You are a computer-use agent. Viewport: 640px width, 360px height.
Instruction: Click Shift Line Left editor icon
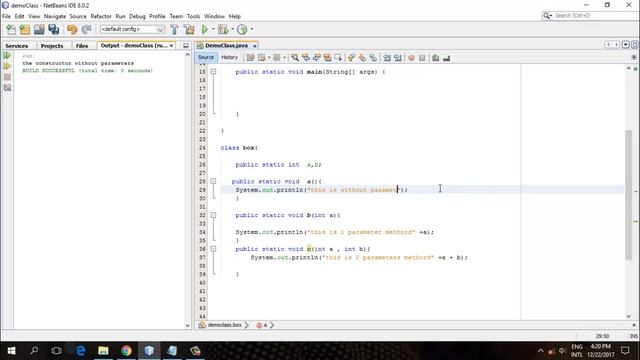[387, 58]
